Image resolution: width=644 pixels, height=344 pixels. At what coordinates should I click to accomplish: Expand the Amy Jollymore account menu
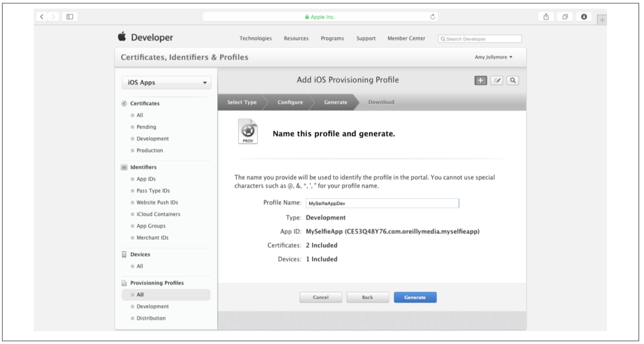point(493,57)
